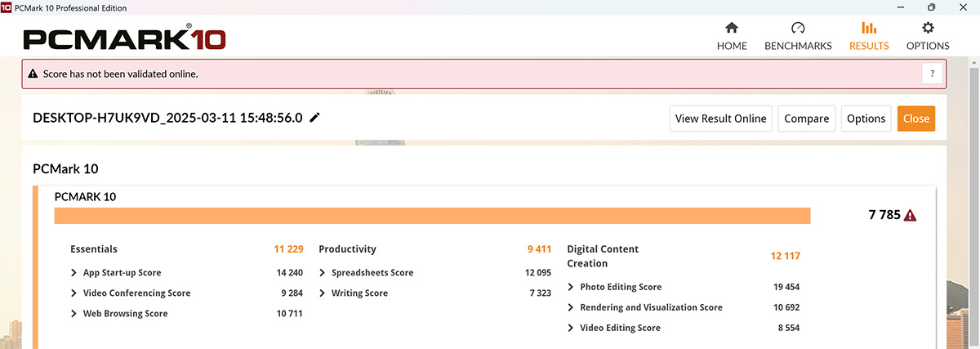
Task: Click value 9 284 for Video Conferencing
Action: click(293, 293)
